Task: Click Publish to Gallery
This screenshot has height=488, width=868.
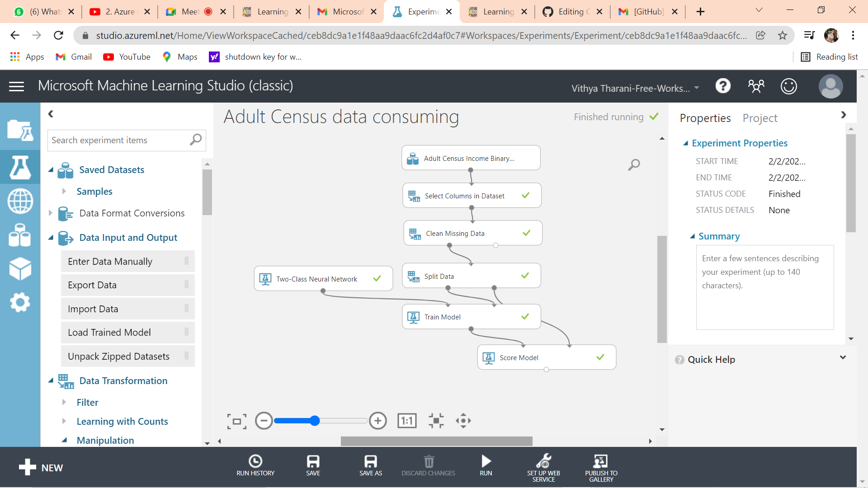Action: [x=601, y=468]
